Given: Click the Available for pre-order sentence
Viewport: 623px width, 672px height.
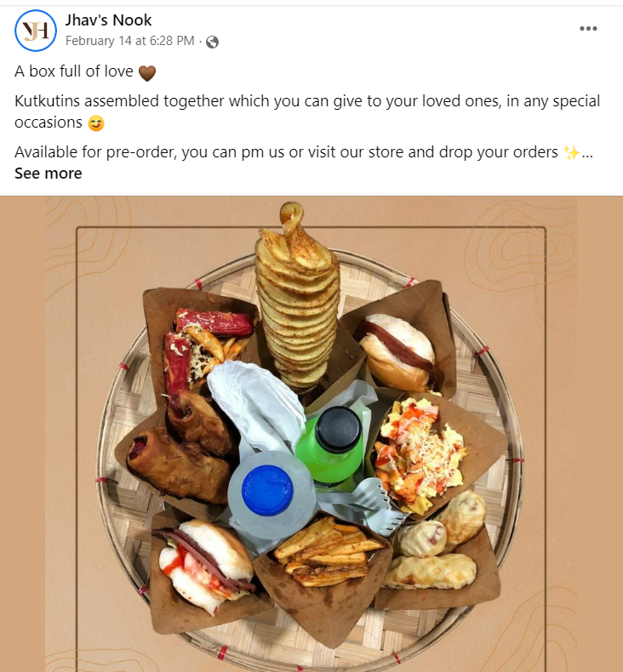Looking at the screenshot, I should pos(286,152).
